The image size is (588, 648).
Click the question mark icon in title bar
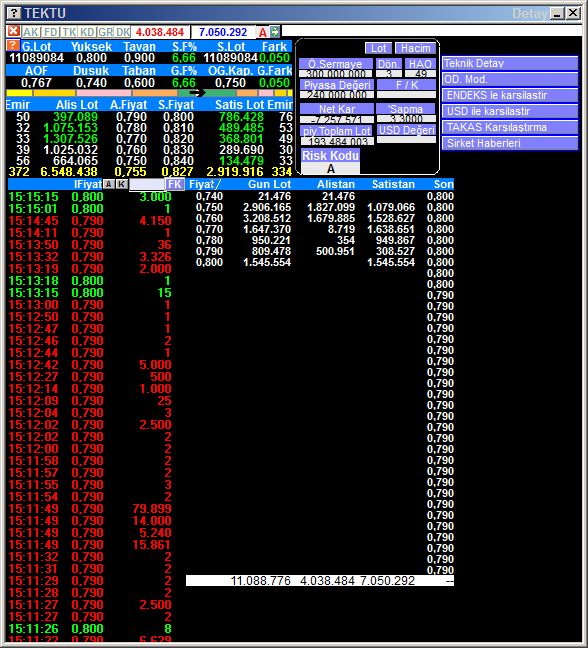14,13
